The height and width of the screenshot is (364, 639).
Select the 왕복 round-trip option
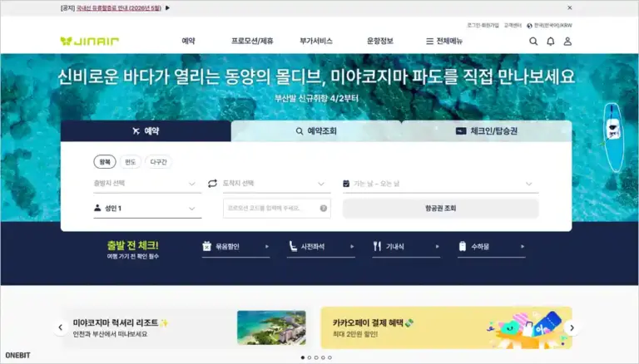(x=105, y=162)
